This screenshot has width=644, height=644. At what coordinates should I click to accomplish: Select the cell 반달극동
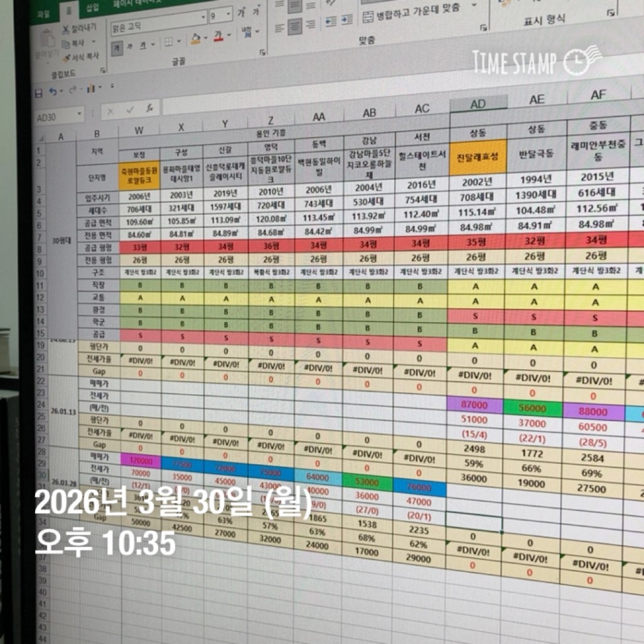click(537, 154)
